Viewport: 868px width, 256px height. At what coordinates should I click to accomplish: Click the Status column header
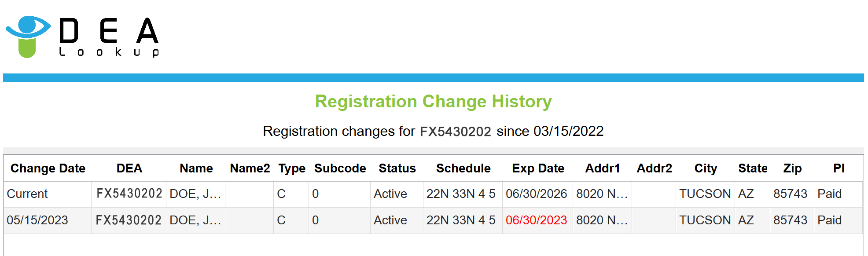[x=397, y=168]
